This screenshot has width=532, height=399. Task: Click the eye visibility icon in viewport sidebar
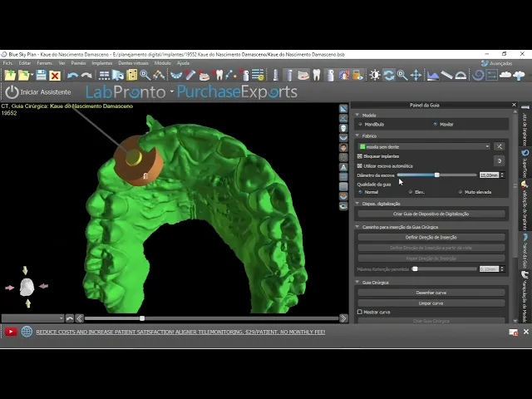[x=343, y=206]
